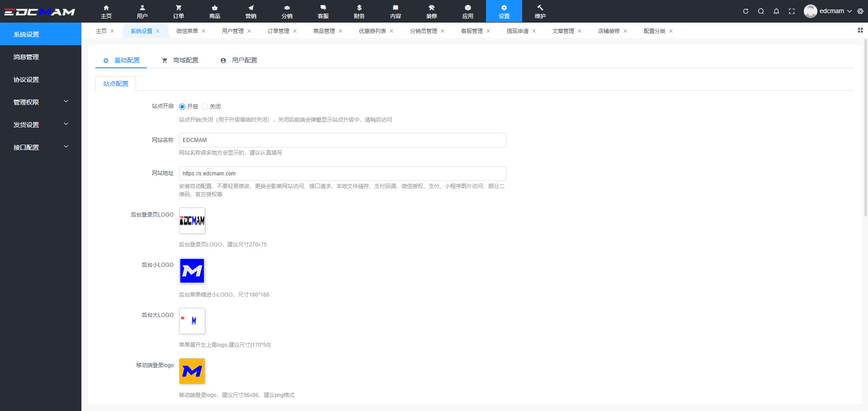Screen dimensions: 868x411
Task: Expand 发货设置 sidebar menu
Action: coord(41,125)
